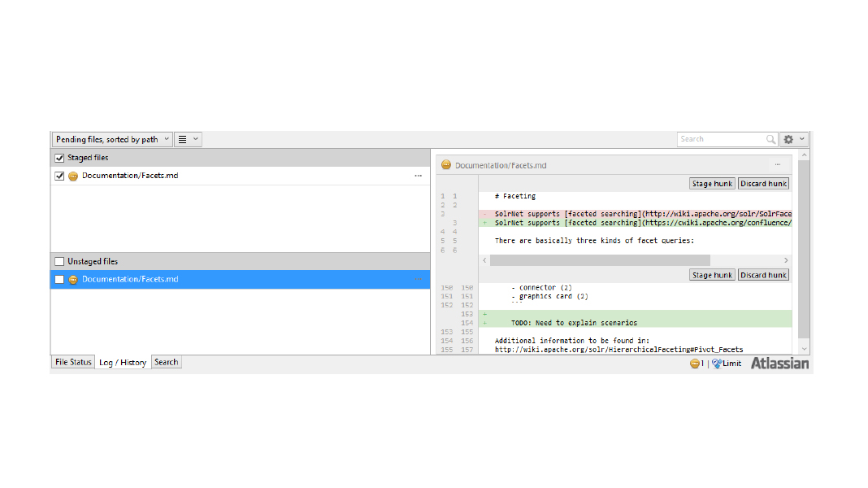
Task: Click the '# Faceting' heading line
Action: 515,196
